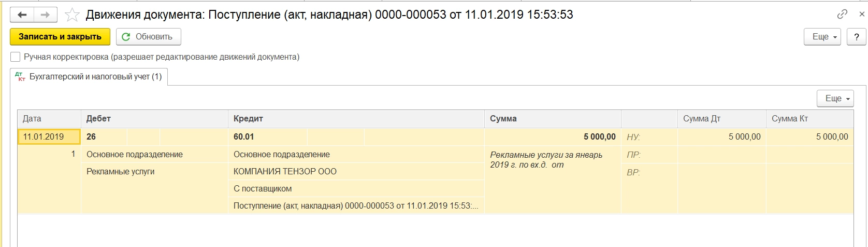Click the forward navigation arrow
Screen dimensions: 868x247
[45, 15]
